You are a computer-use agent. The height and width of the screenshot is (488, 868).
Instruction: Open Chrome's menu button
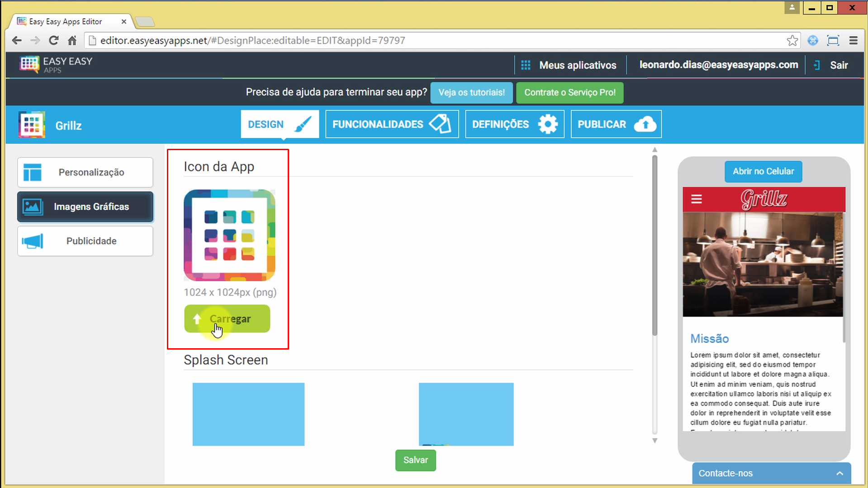click(853, 40)
